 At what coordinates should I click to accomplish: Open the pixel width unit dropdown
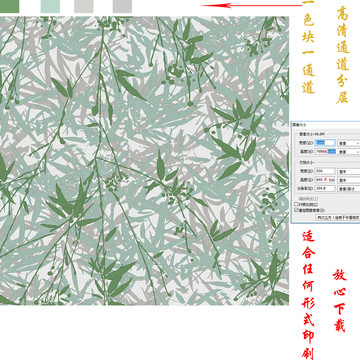(x=349, y=143)
